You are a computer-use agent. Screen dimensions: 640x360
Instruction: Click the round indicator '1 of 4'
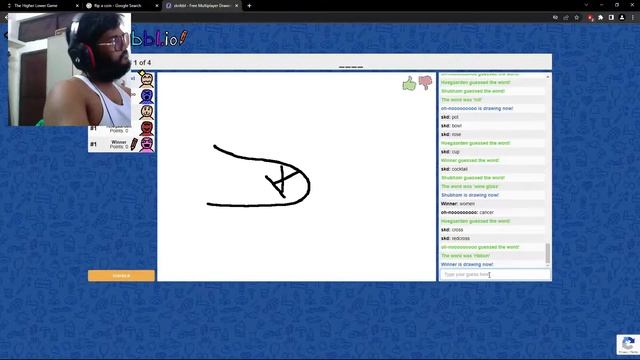(142, 63)
